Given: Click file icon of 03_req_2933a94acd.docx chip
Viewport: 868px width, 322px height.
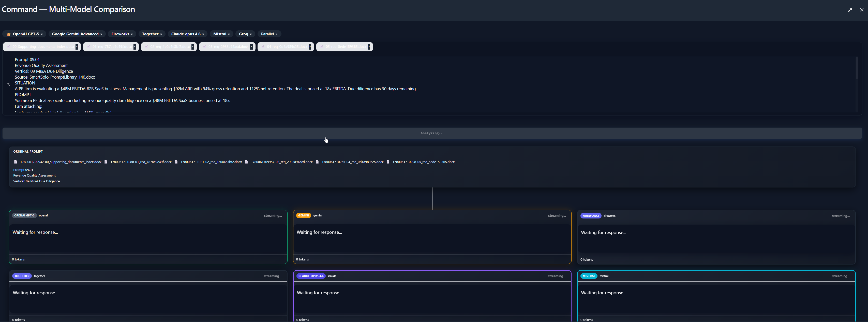Looking at the screenshot, I should tap(204, 47).
